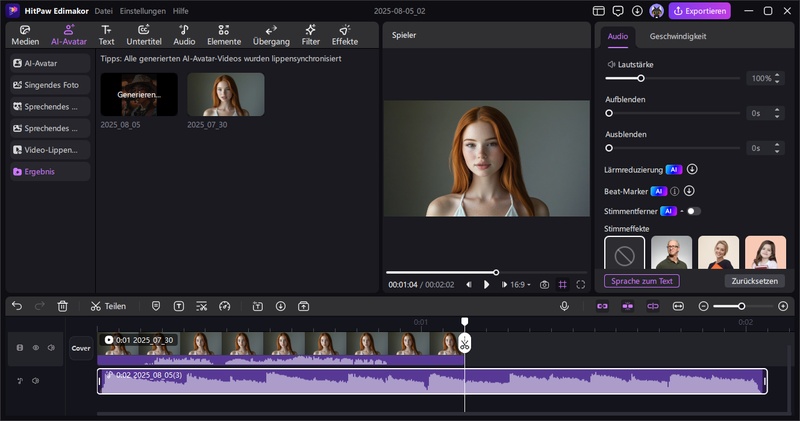Open the feedback message icon

click(618, 11)
